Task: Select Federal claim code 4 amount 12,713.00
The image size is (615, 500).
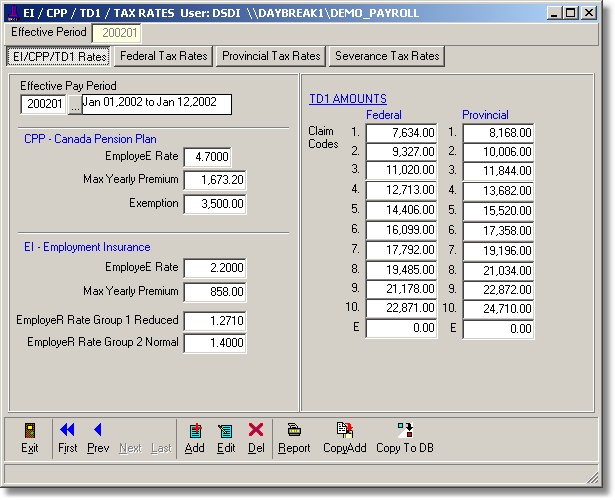Action: 401,191
